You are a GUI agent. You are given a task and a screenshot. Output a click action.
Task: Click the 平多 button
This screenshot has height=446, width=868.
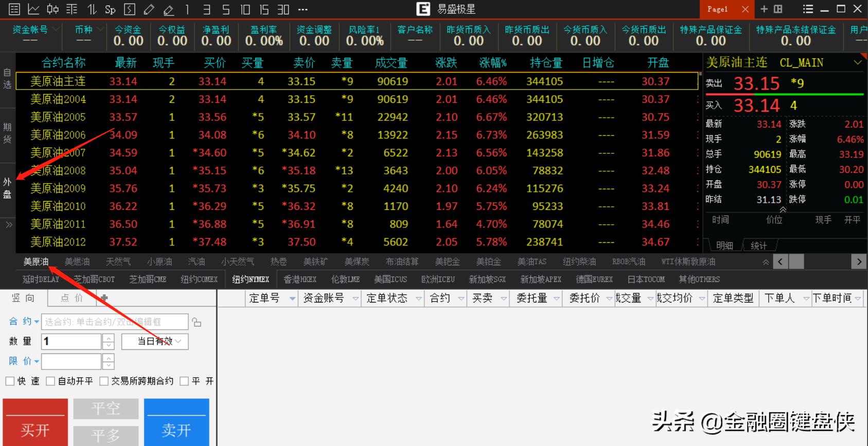pyautogui.click(x=105, y=436)
